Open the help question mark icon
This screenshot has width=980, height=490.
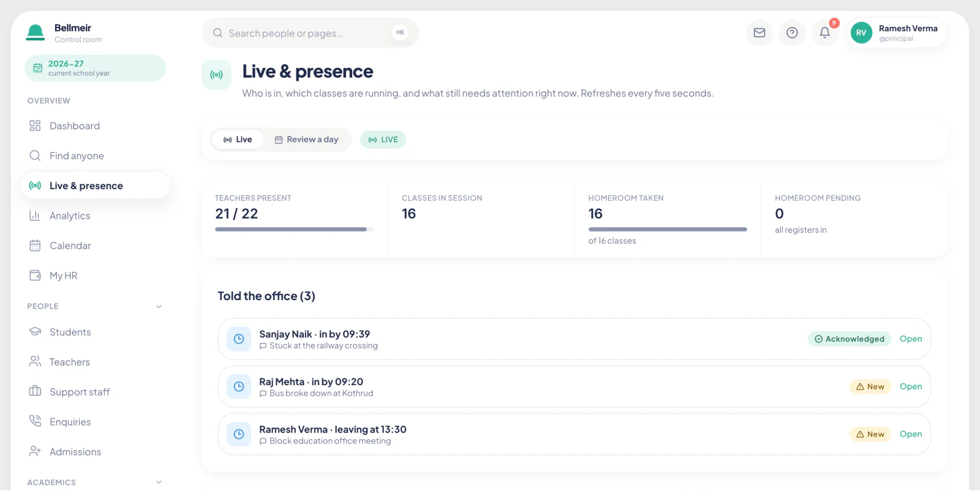[792, 32]
